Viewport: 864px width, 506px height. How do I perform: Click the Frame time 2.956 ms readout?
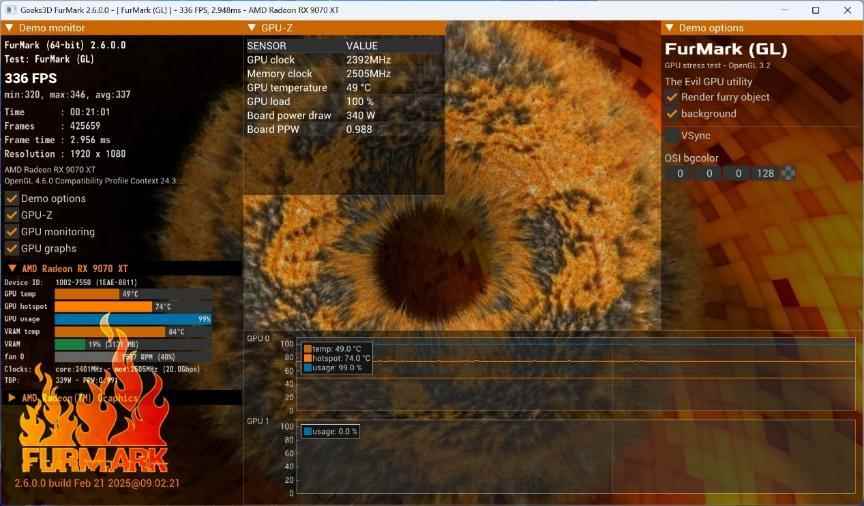pos(57,140)
